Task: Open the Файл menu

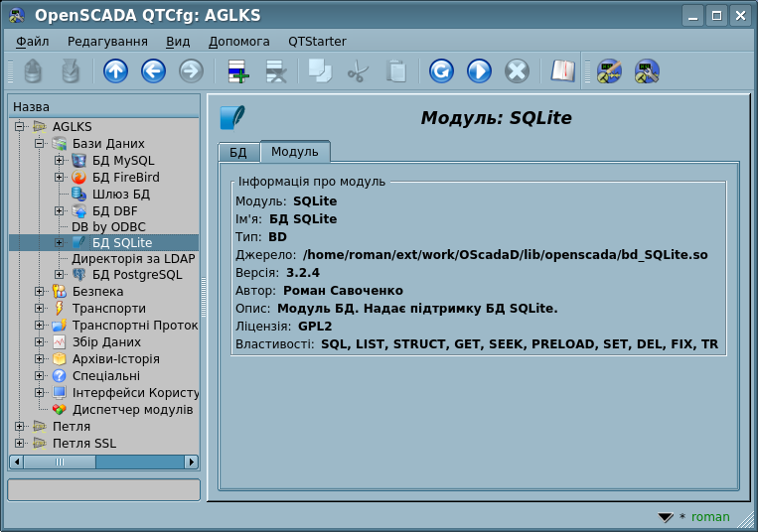Action: coord(33,42)
